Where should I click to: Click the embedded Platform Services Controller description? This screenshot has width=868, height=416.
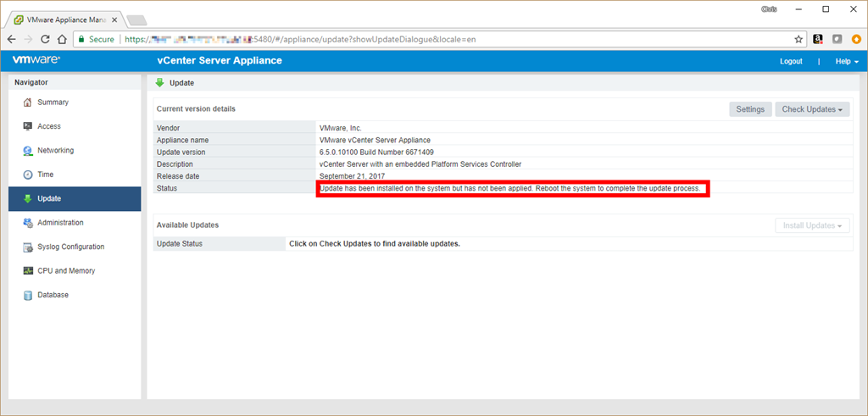pyautogui.click(x=420, y=164)
